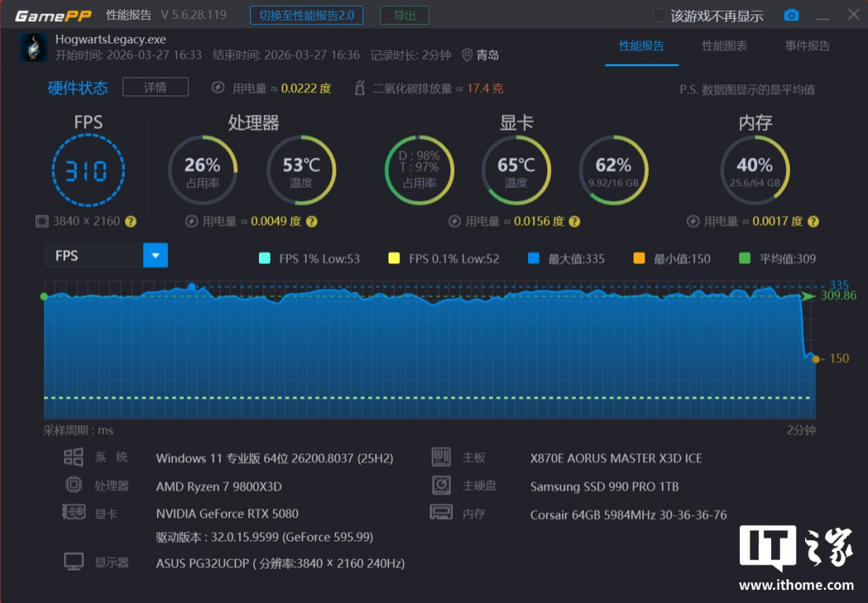The height and width of the screenshot is (603, 868).
Task: Click the blue 最大值 legend color swatch
Action: (x=534, y=259)
